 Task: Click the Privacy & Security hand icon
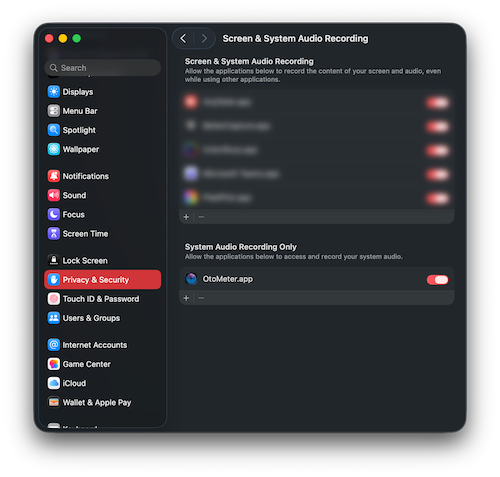click(54, 280)
